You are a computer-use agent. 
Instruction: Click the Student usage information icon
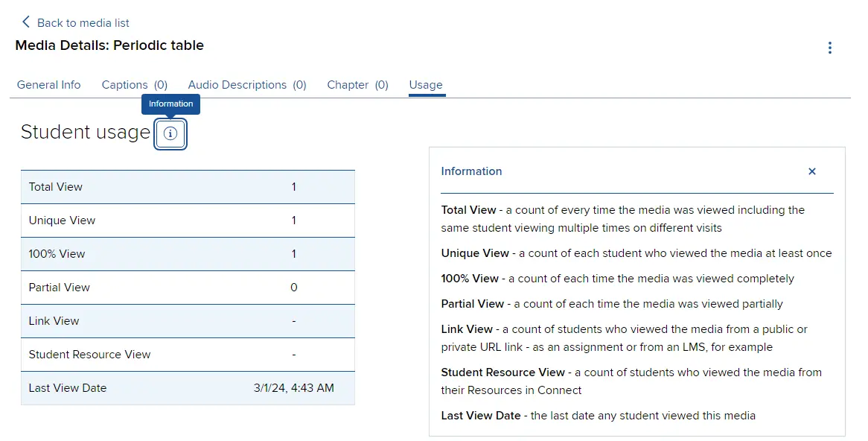click(x=170, y=133)
